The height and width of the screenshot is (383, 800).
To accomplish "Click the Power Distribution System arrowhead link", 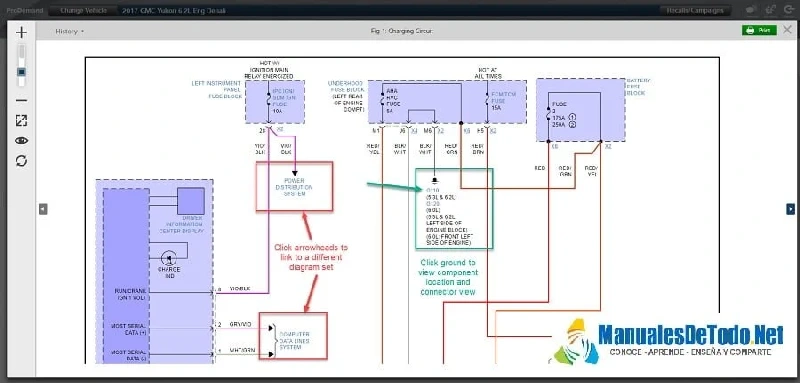I will [294, 173].
